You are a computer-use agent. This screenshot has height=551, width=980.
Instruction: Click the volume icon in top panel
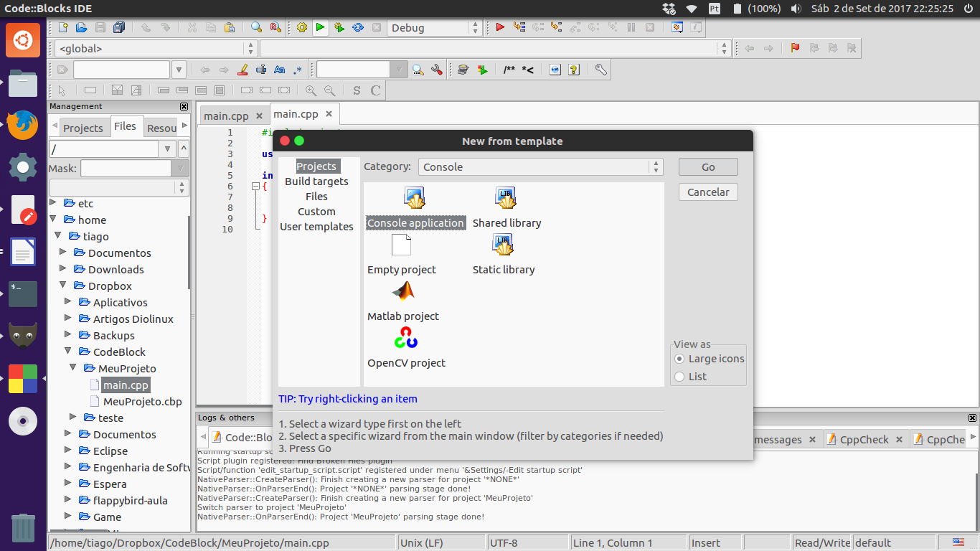796,9
